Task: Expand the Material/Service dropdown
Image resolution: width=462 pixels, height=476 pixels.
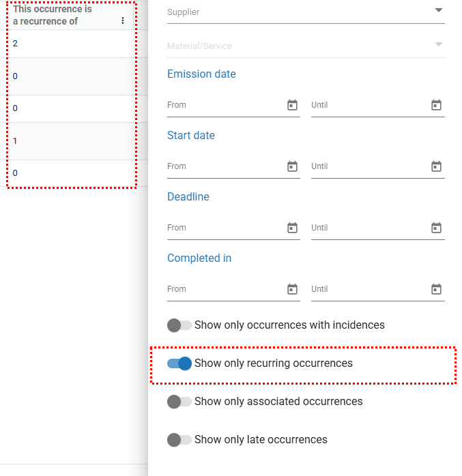Action: (x=438, y=45)
